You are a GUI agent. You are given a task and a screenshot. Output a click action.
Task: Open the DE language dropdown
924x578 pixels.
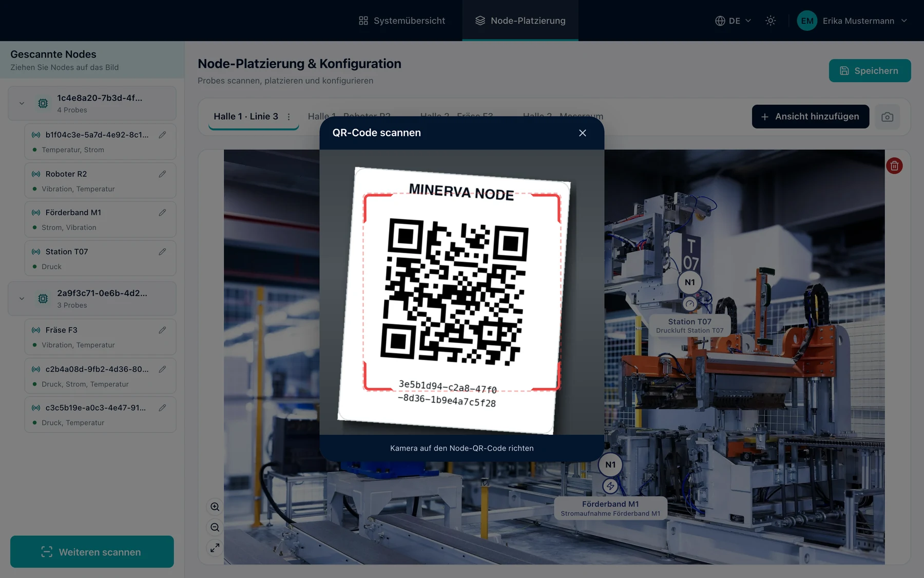click(733, 21)
